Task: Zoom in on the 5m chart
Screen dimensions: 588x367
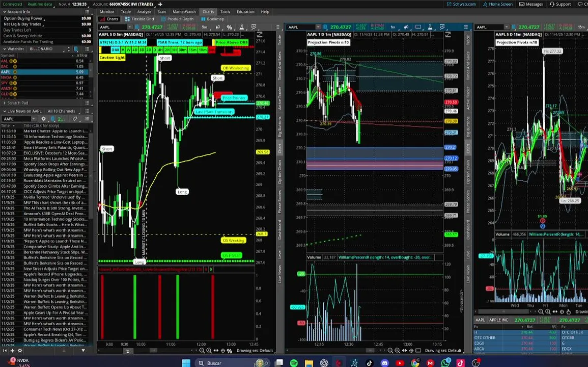Action: pyautogui.click(x=209, y=351)
